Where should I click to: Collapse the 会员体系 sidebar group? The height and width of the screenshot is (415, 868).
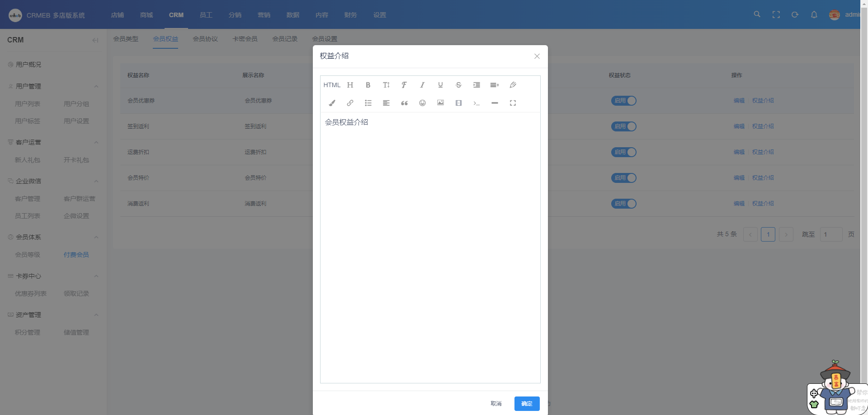pos(96,237)
